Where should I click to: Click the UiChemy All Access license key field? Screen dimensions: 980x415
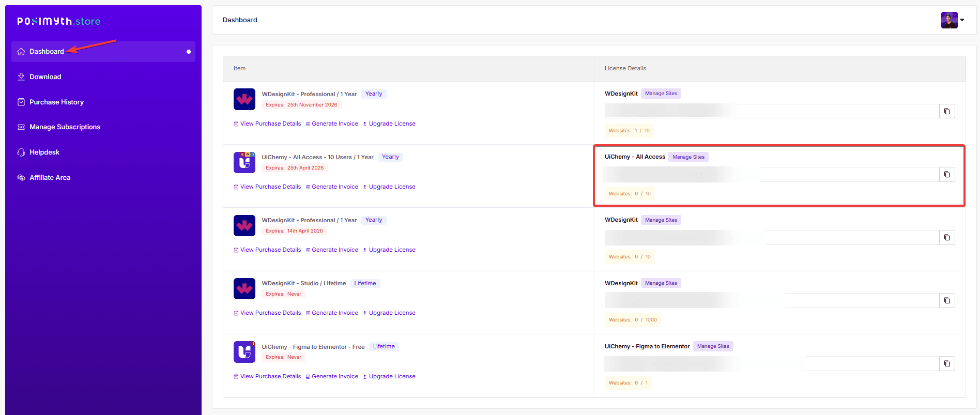tap(770, 175)
